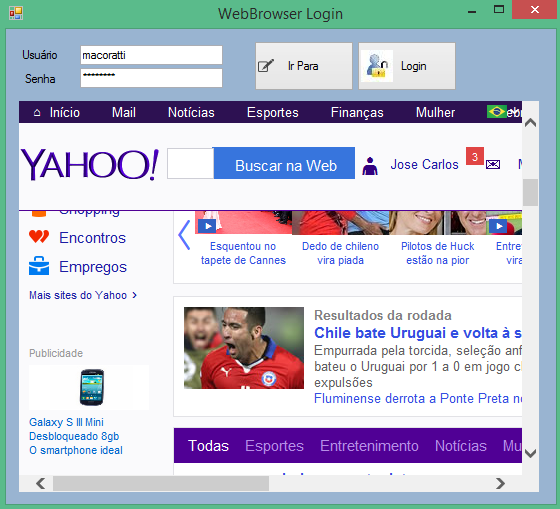Click the Yahoo logo
The width and height of the screenshot is (560, 509).
tap(89, 164)
